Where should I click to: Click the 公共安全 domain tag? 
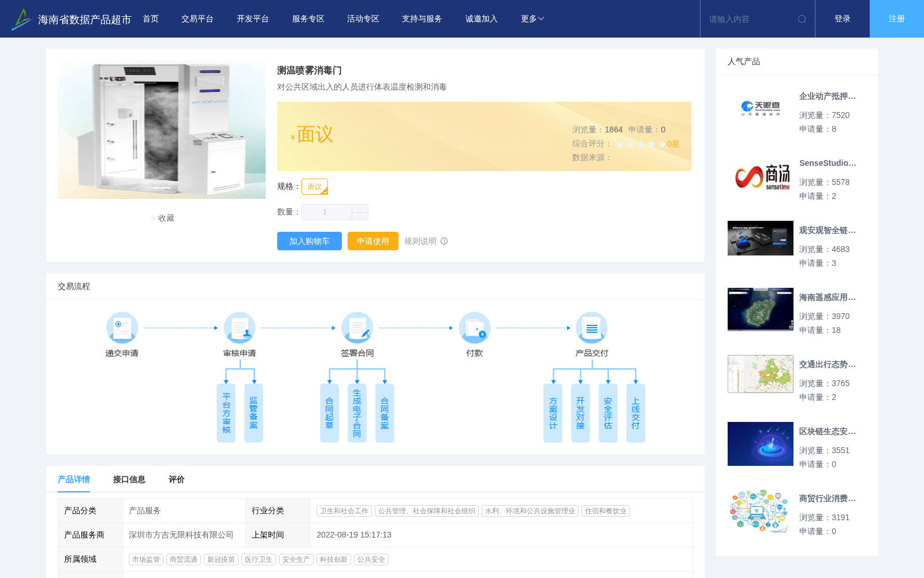(371, 560)
